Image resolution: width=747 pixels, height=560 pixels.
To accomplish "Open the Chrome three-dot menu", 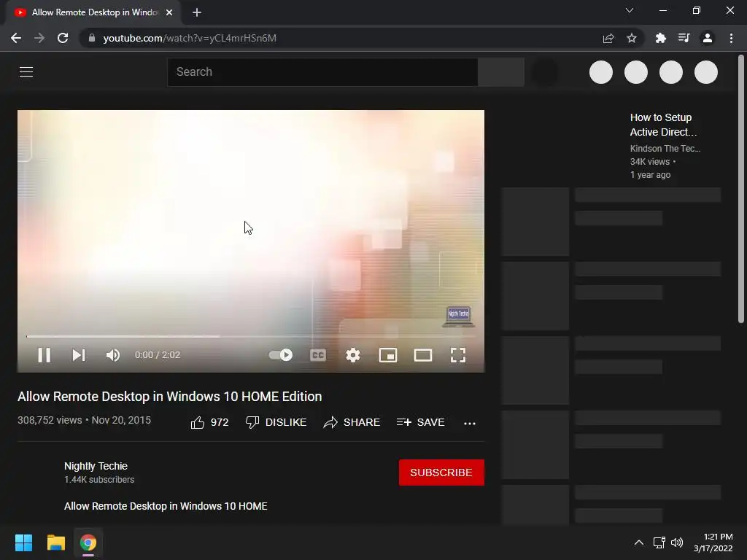I will (x=731, y=38).
